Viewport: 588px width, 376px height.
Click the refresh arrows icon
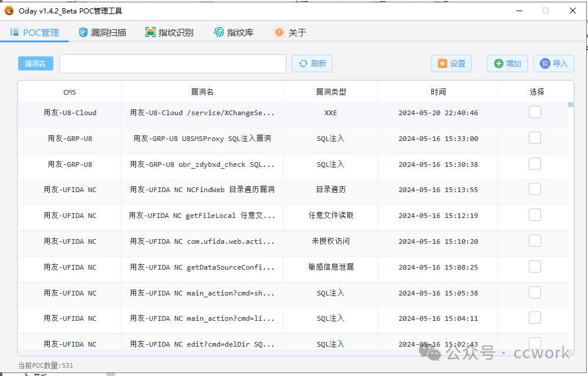[303, 63]
